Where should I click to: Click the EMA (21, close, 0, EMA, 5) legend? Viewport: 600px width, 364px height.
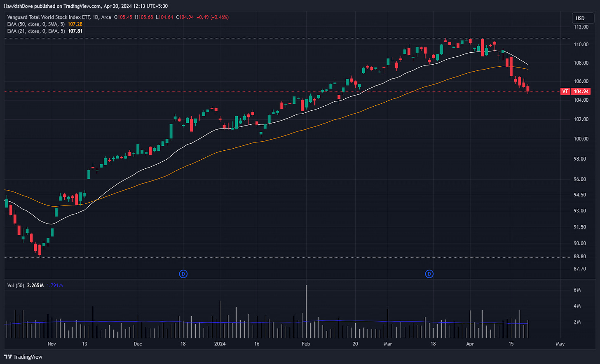[x=36, y=31]
